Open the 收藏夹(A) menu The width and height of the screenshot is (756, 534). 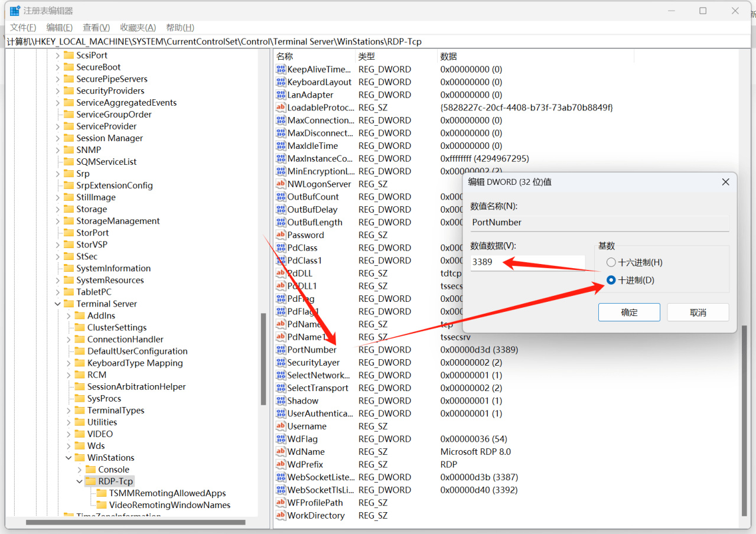coord(138,27)
